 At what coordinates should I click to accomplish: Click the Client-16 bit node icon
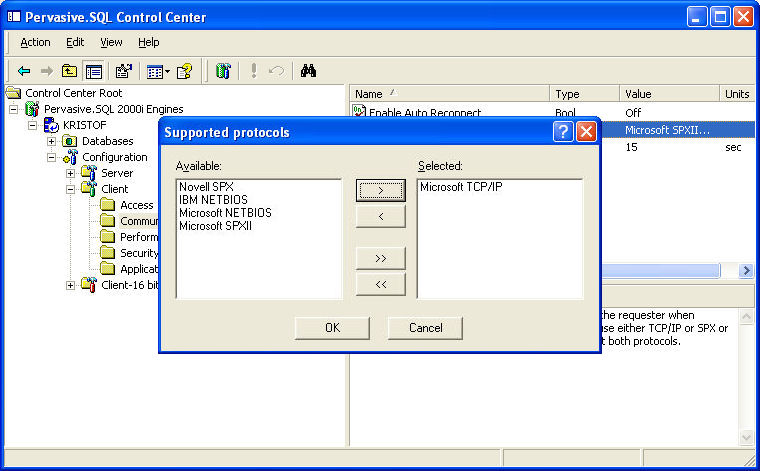(89, 284)
